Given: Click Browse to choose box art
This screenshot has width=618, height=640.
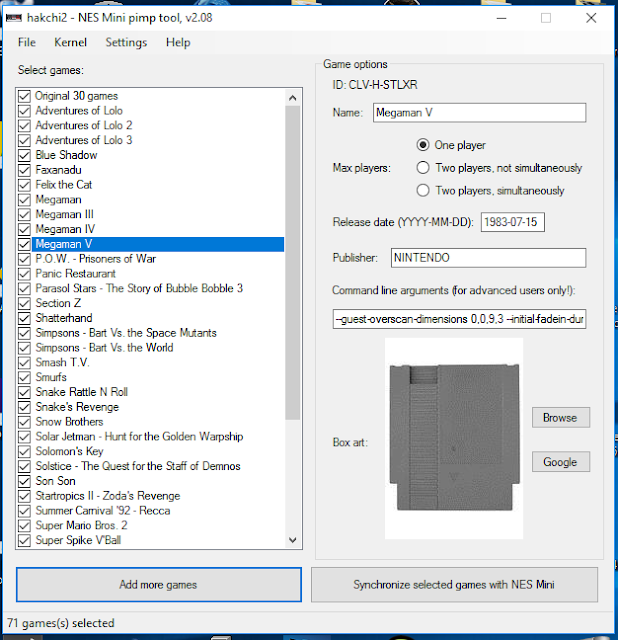Looking at the screenshot, I should (560, 417).
